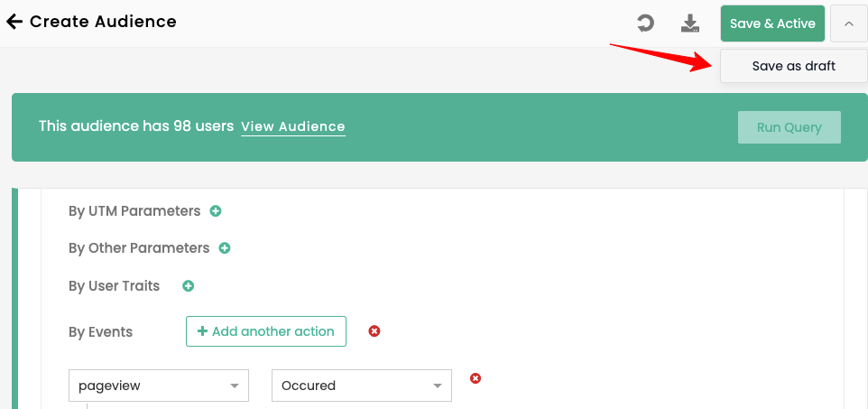
Task: Click the audience has 98 users text
Action: [x=136, y=126]
